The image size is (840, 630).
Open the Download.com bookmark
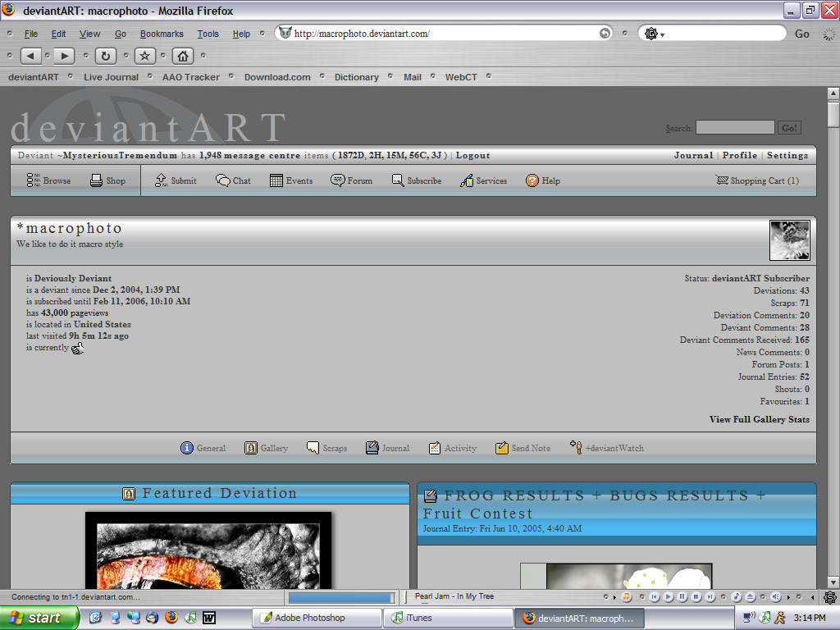277,77
